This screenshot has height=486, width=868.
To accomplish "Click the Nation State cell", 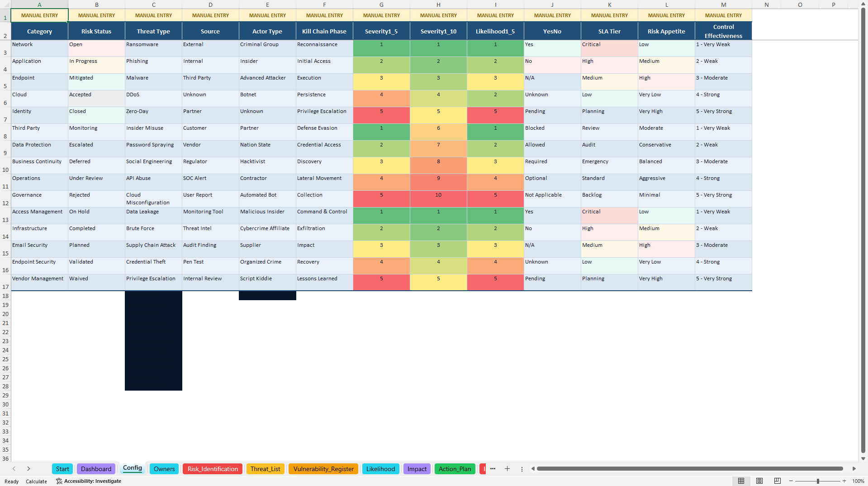I will pyautogui.click(x=267, y=149).
